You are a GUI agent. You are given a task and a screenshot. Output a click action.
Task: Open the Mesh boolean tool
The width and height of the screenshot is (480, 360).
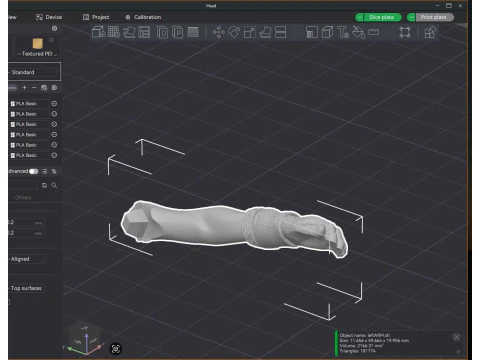coord(312,32)
